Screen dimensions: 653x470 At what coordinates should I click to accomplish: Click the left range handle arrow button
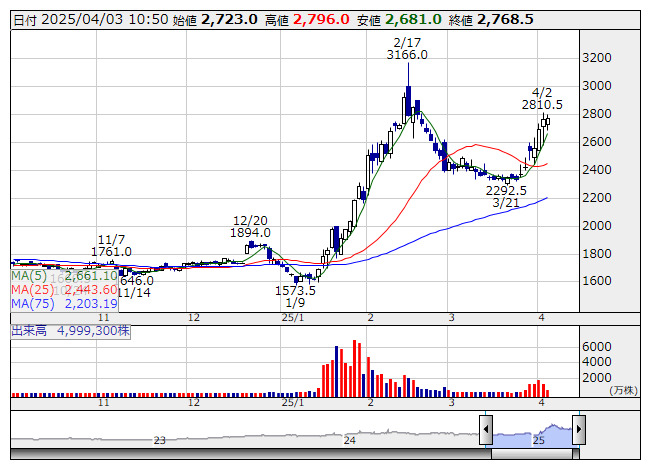point(486,429)
